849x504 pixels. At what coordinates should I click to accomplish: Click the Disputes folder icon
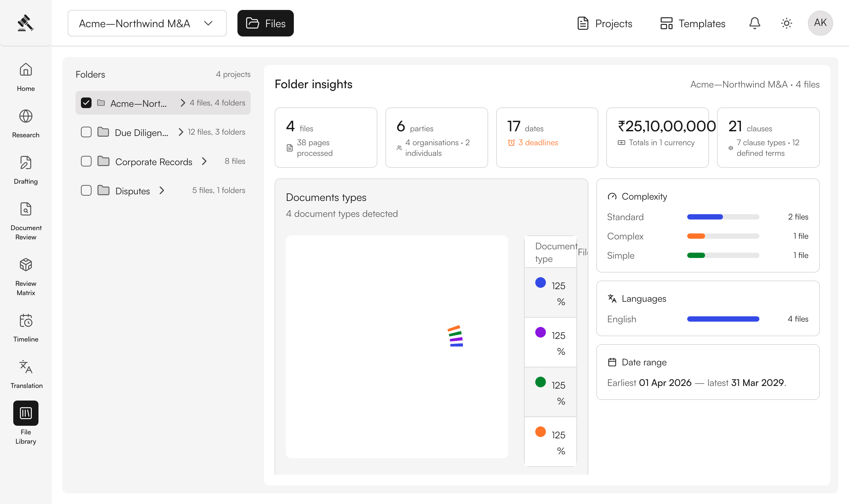(103, 190)
